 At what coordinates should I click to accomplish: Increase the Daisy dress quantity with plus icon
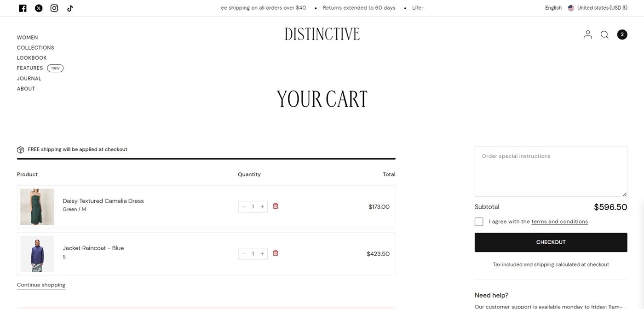(261, 206)
